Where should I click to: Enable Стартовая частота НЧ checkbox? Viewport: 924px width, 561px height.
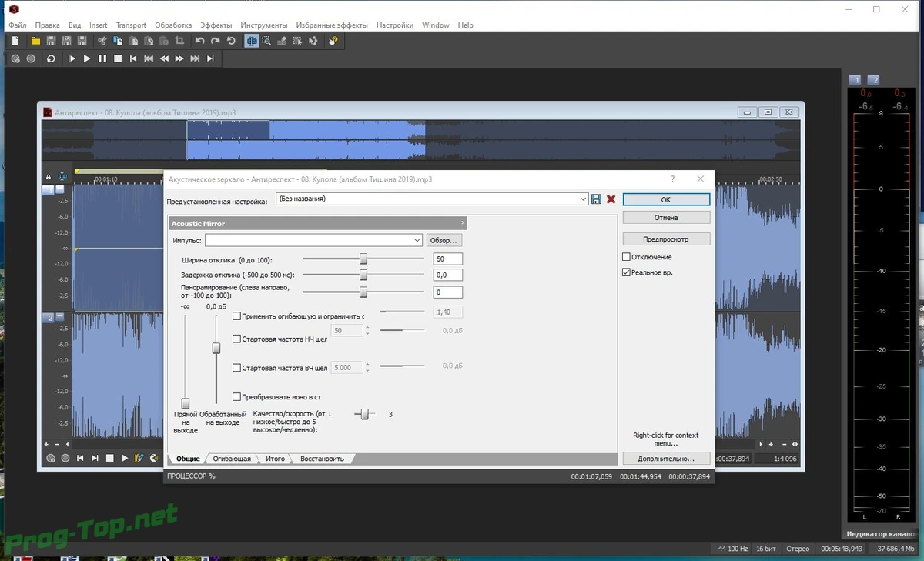coord(237,339)
